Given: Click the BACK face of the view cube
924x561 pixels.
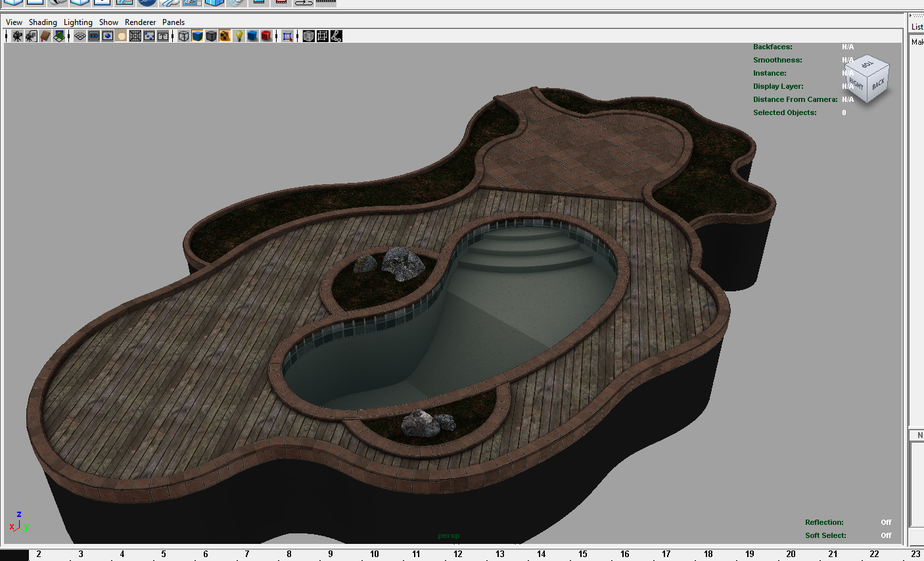Looking at the screenshot, I should coord(879,84).
